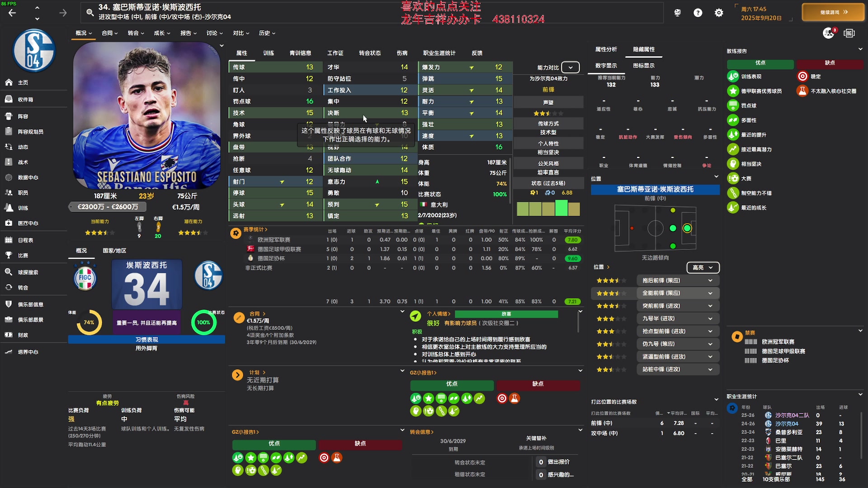Open the help question mark icon
Image resolution: width=868 pixels, height=488 pixels.
[698, 13]
